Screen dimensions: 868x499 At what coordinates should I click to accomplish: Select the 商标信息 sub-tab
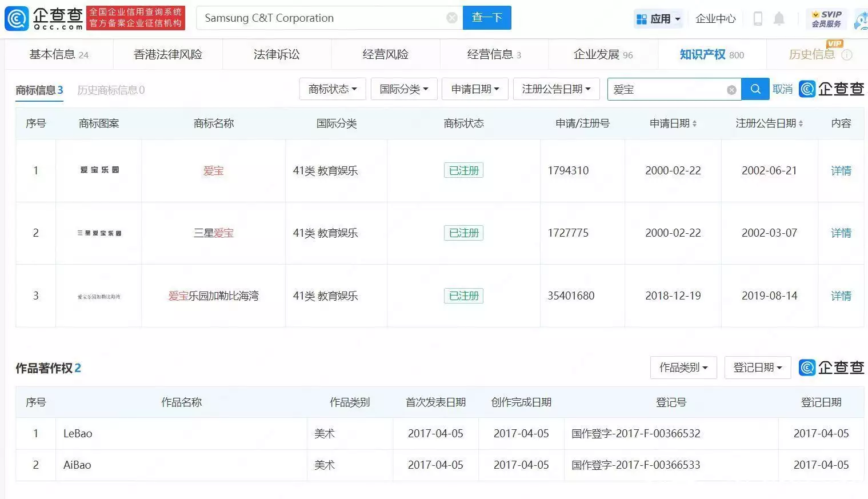click(x=39, y=90)
